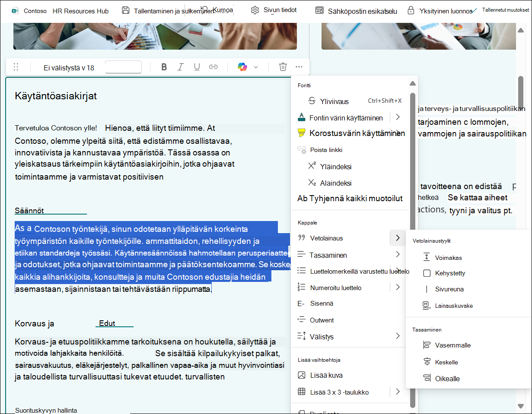Toggle Italic formatting in the toolbar
The image size is (532, 414).
pyautogui.click(x=181, y=67)
